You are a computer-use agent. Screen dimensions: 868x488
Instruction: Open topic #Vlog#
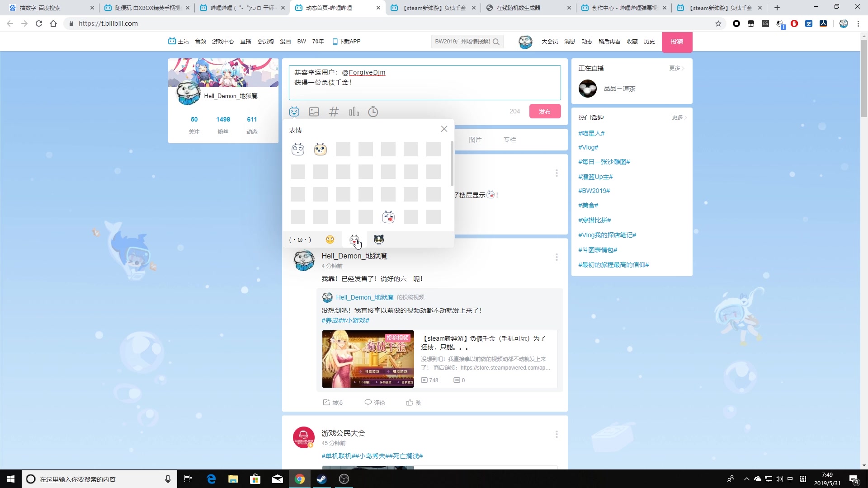[588, 147]
